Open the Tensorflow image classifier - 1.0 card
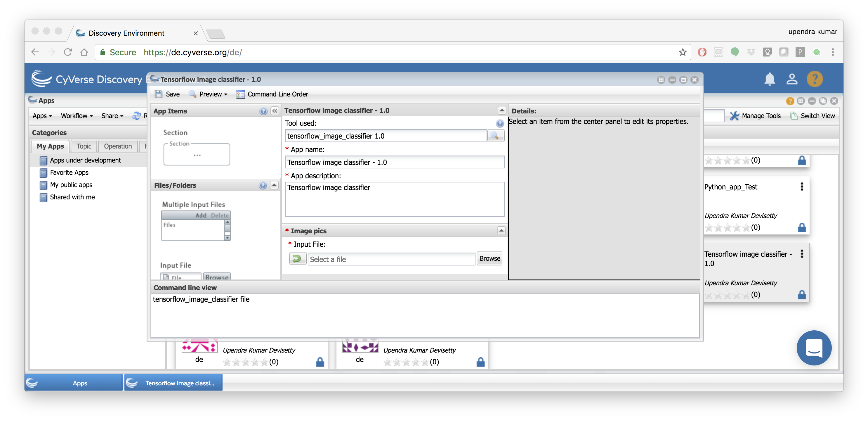868x421 pixels. point(756,272)
